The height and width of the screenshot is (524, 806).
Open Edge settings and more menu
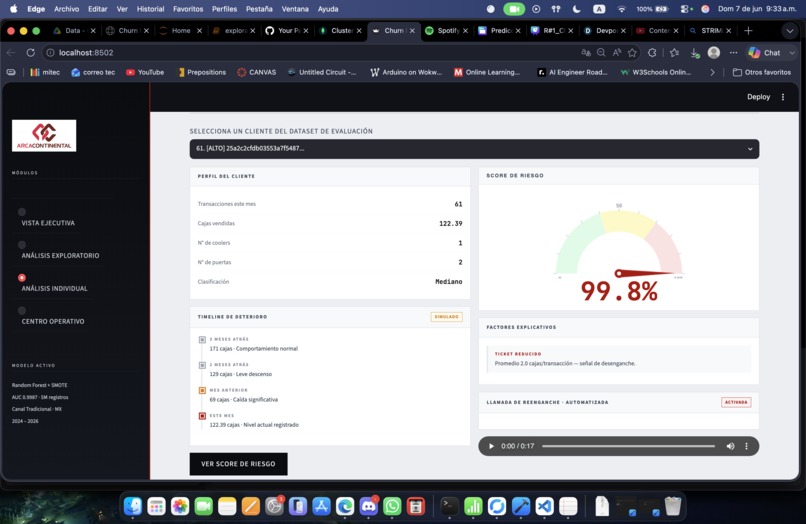(734, 52)
